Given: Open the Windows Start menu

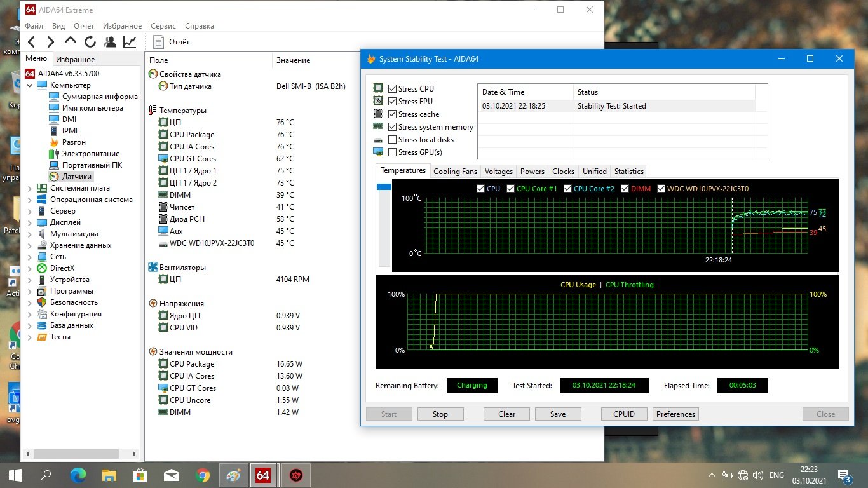Looking at the screenshot, I should point(15,475).
